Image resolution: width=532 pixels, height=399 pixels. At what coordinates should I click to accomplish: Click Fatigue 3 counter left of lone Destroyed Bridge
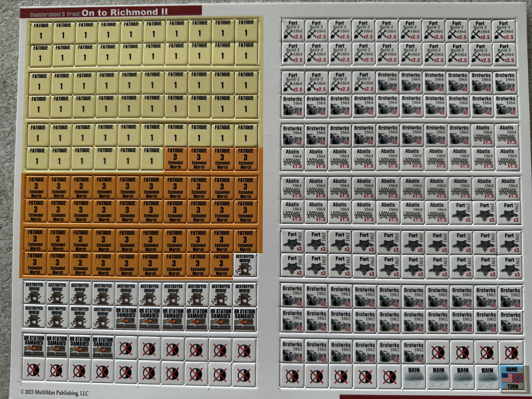221,264
